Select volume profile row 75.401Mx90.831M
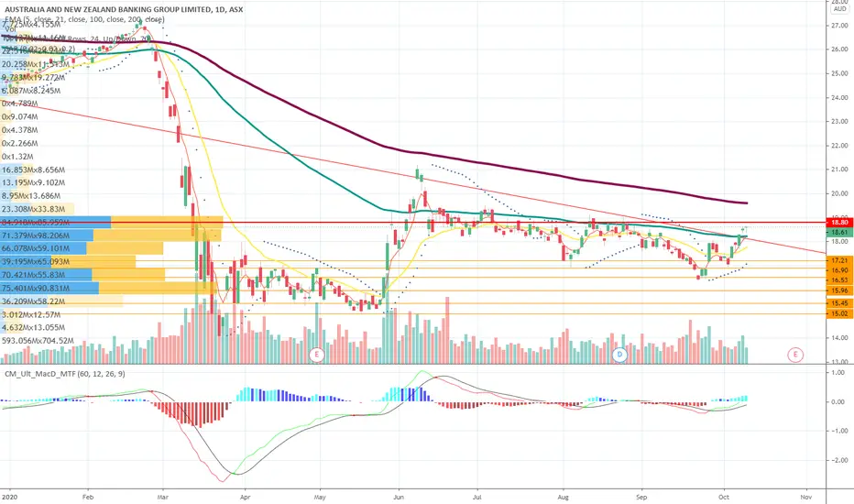This screenshot has width=854, height=504. tap(106, 289)
